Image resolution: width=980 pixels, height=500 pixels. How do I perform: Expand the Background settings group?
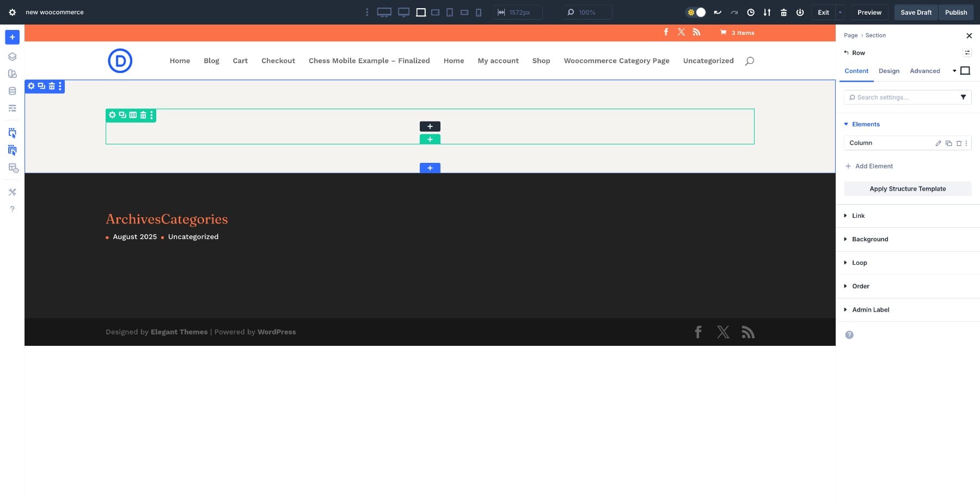point(869,239)
